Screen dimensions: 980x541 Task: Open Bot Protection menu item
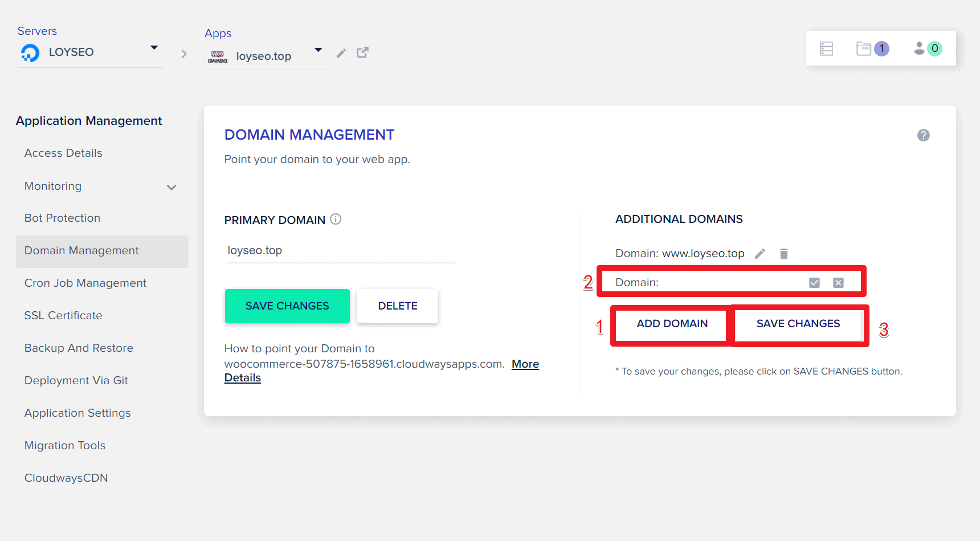tap(62, 218)
